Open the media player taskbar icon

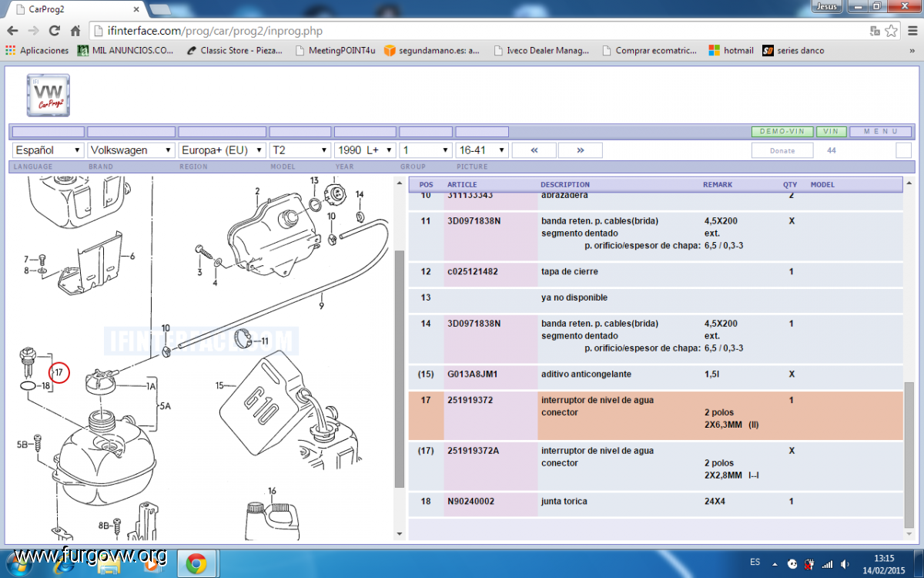pyautogui.click(x=153, y=566)
